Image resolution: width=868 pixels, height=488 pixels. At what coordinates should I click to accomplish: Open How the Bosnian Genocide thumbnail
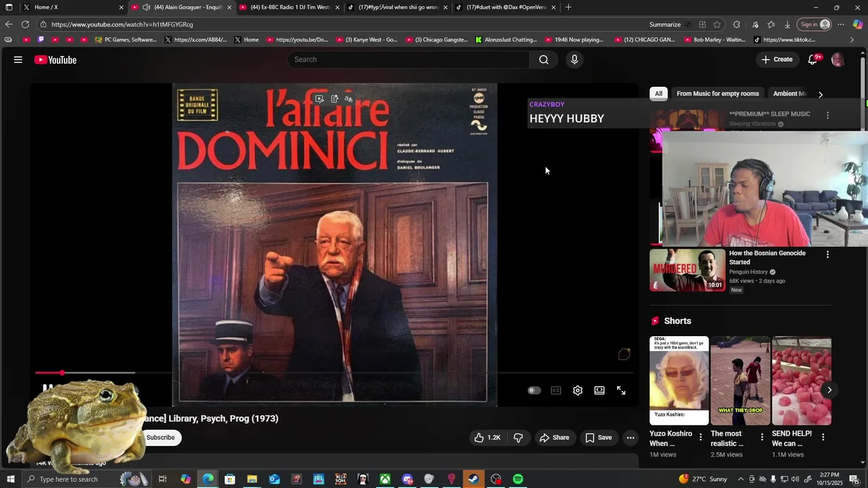(688, 270)
